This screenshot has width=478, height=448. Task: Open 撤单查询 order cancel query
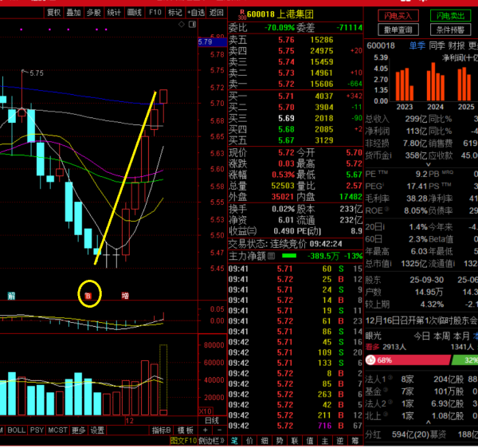click(x=398, y=29)
